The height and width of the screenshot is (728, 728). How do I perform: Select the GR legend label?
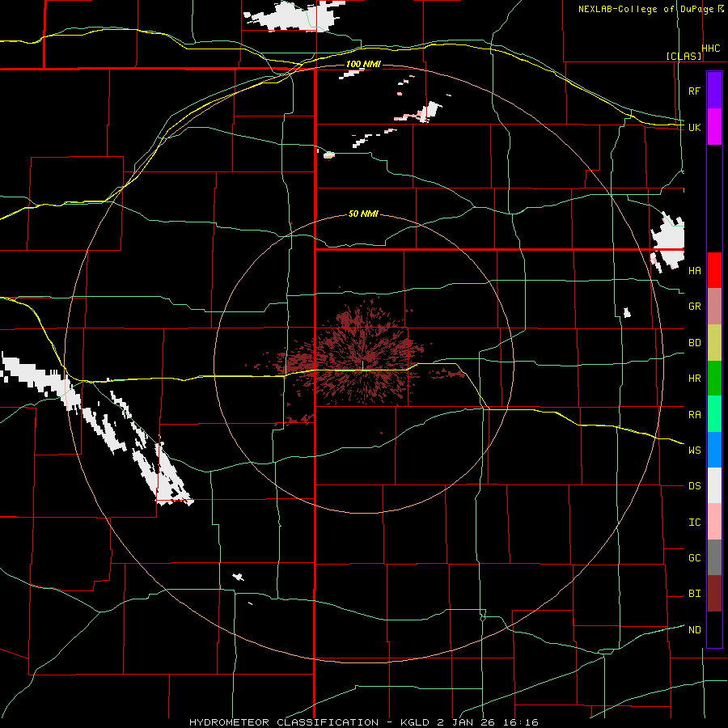tap(694, 307)
